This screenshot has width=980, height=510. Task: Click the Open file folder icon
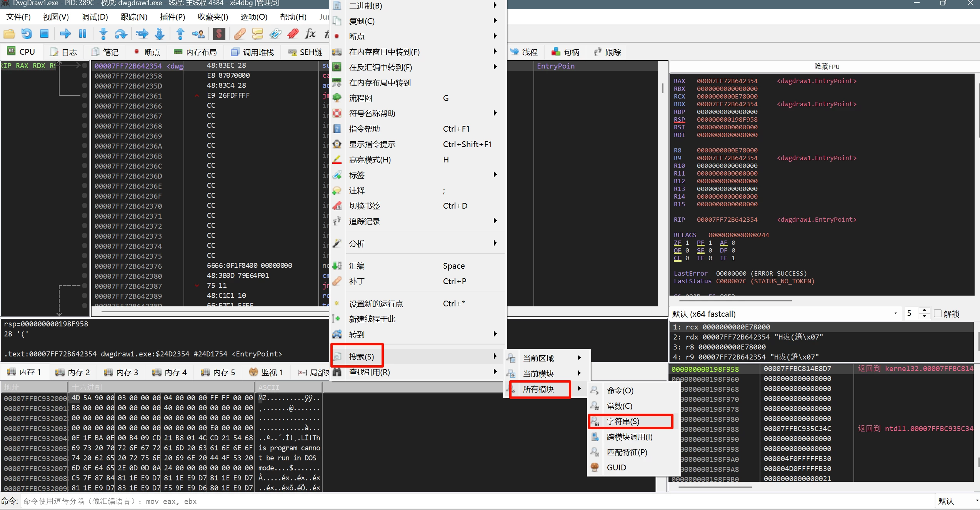9,34
